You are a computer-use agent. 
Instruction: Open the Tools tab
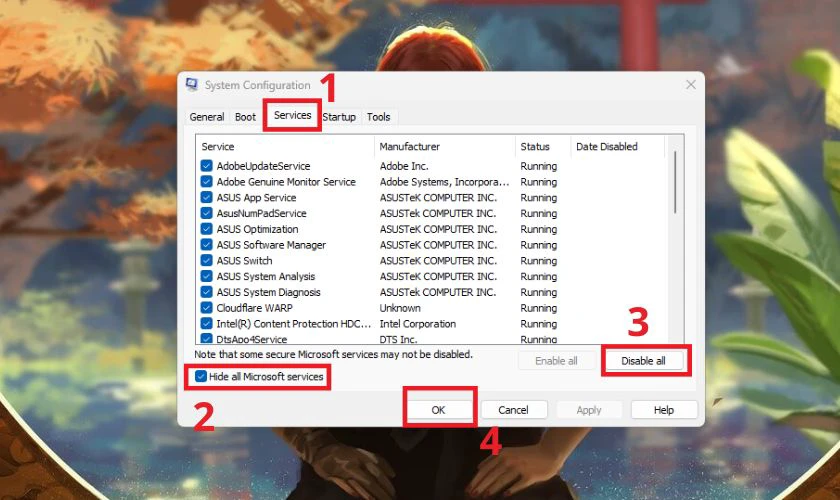pyautogui.click(x=378, y=117)
